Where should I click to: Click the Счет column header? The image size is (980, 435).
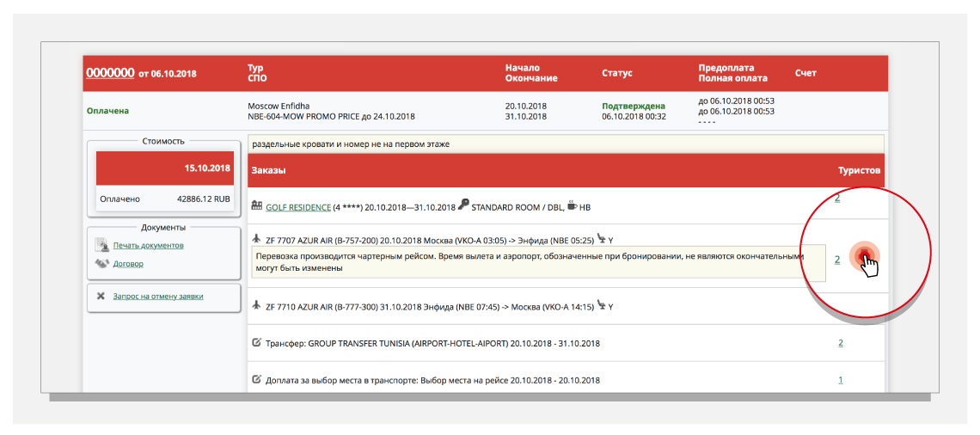805,73
